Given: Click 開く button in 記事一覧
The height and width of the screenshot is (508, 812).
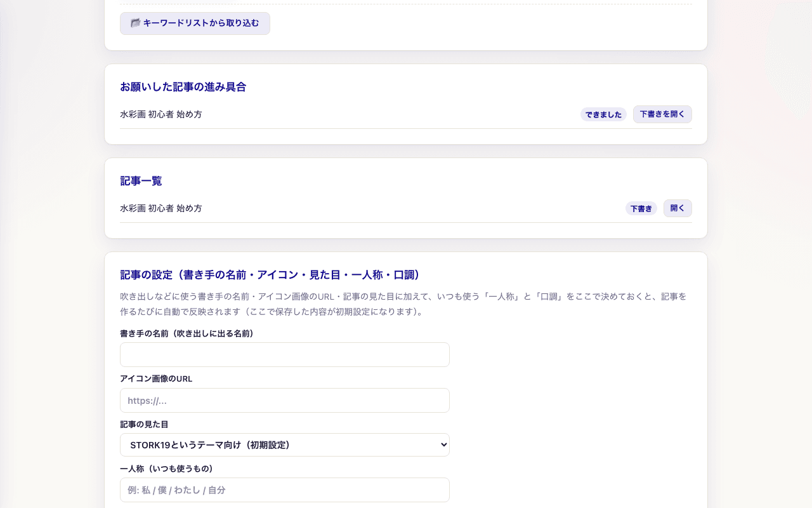Looking at the screenshot, I should point(678,208).
